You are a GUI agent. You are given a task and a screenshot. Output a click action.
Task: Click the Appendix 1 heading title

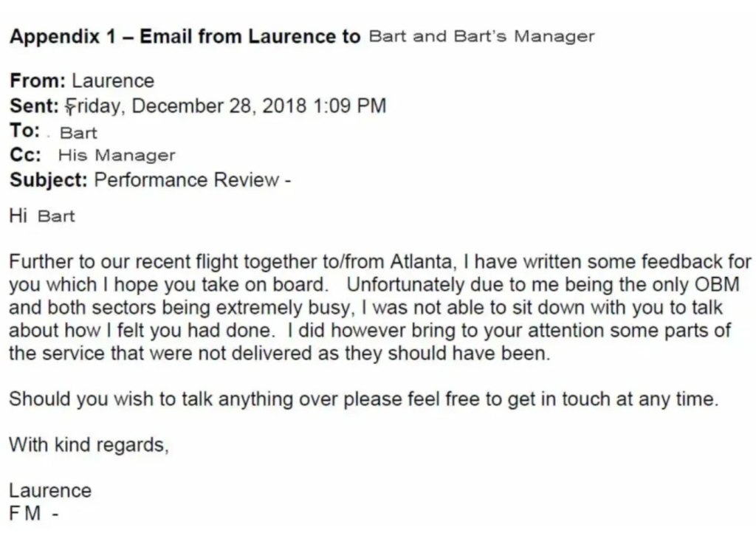coord(185,37)
